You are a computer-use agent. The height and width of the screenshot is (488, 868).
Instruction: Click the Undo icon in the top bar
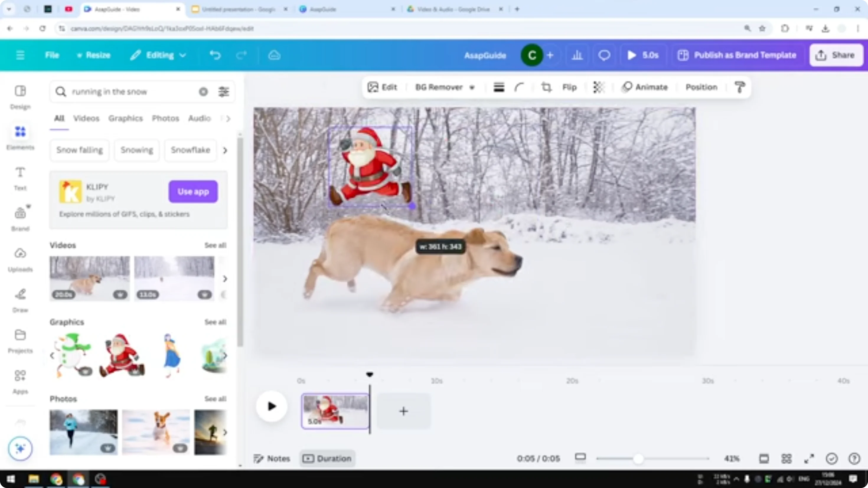[x=216, y=55]
